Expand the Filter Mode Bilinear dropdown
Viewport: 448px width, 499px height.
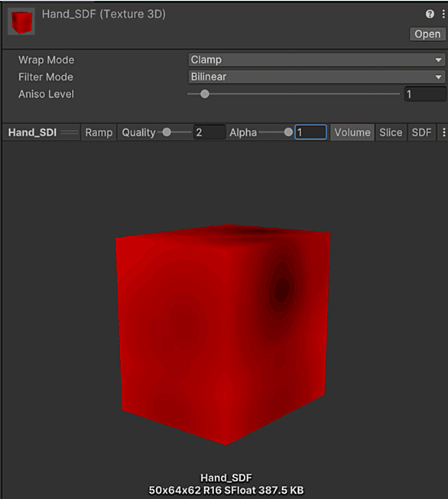[317, 77]
